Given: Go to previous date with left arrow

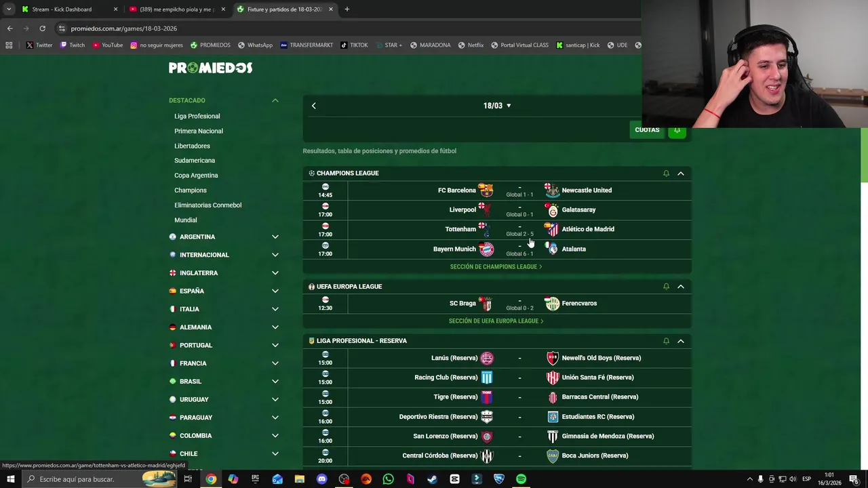Looking at the screenshot, I should [314, 106].
